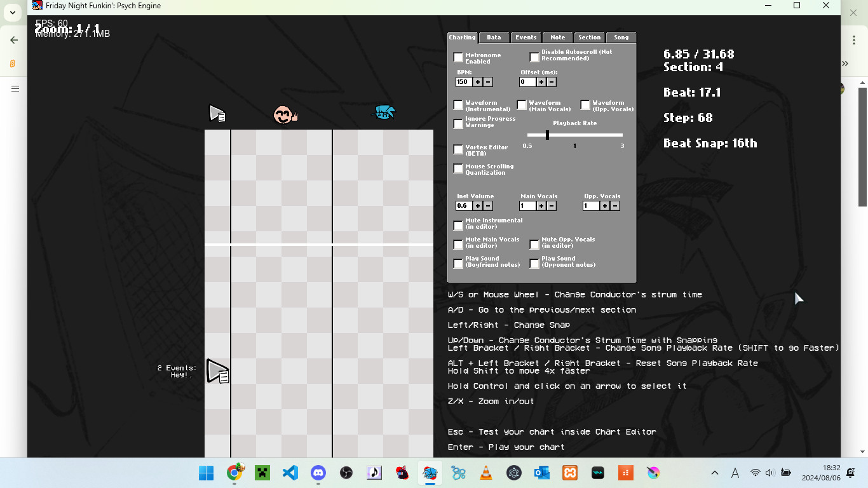Enable Waveform (Instrumental) checkbox
Viewport: 868px width, 488px height.
[458, 105]
